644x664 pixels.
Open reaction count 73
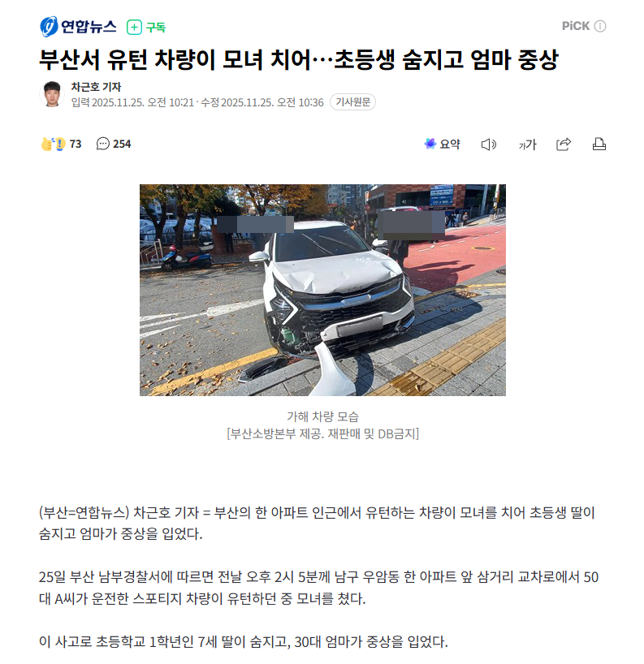point(76,144)
